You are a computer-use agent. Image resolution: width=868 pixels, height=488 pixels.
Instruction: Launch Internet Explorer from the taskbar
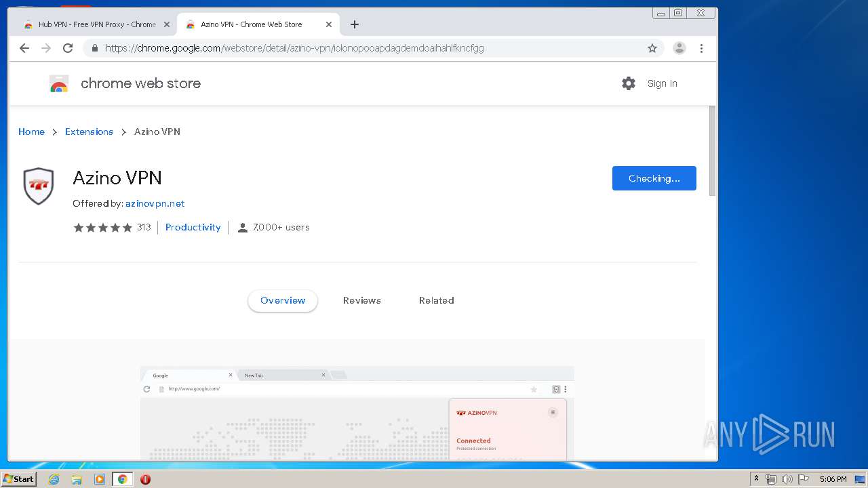[54, 479]
